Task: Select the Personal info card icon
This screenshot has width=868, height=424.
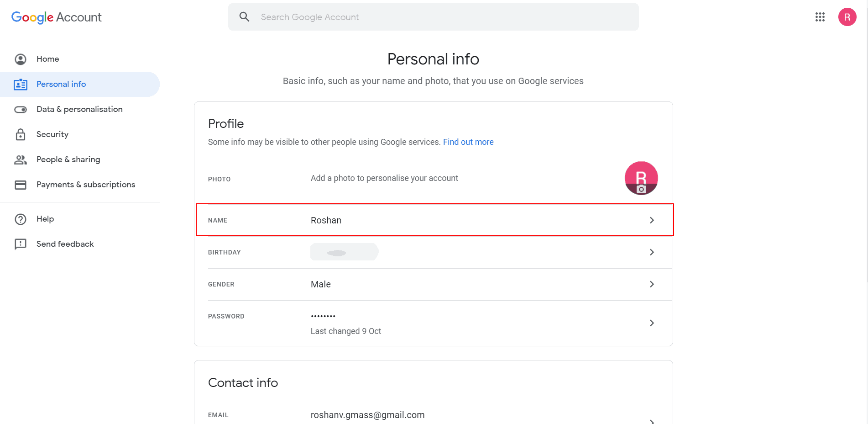Action: point(21,84)
